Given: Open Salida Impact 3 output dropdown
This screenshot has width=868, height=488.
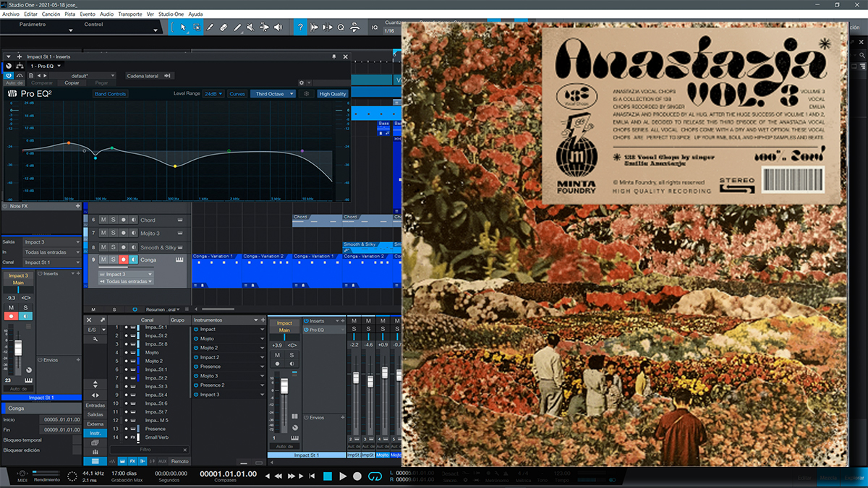Looking at the screenshot, I should pos(51,242).
